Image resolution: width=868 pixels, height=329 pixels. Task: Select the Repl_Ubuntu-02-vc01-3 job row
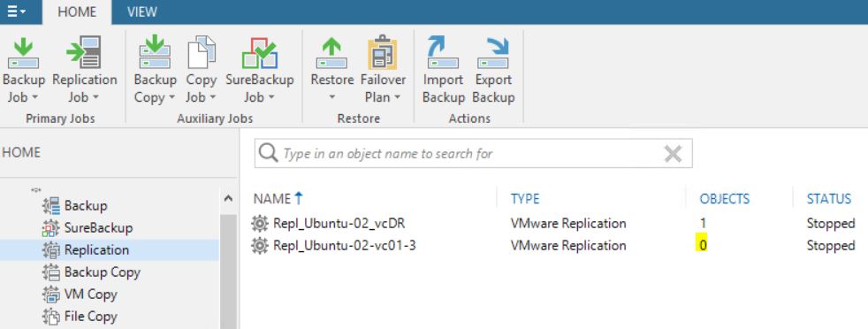[x=553, y=245]
